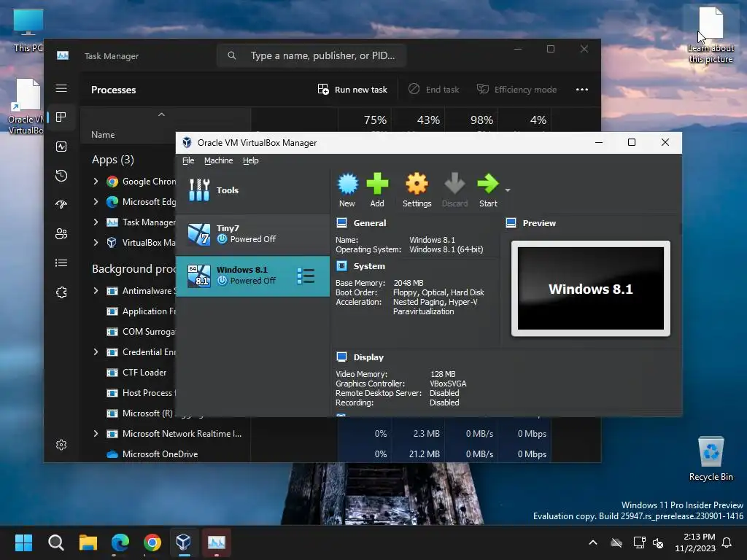Click Efficiency mode in Task Manager
The height and width of the screenshot is (560, 747).
point(517,90)
